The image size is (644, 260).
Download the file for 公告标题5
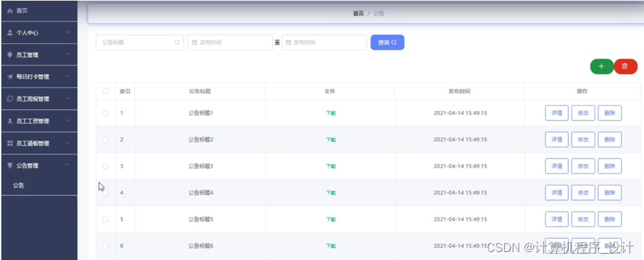331,220
